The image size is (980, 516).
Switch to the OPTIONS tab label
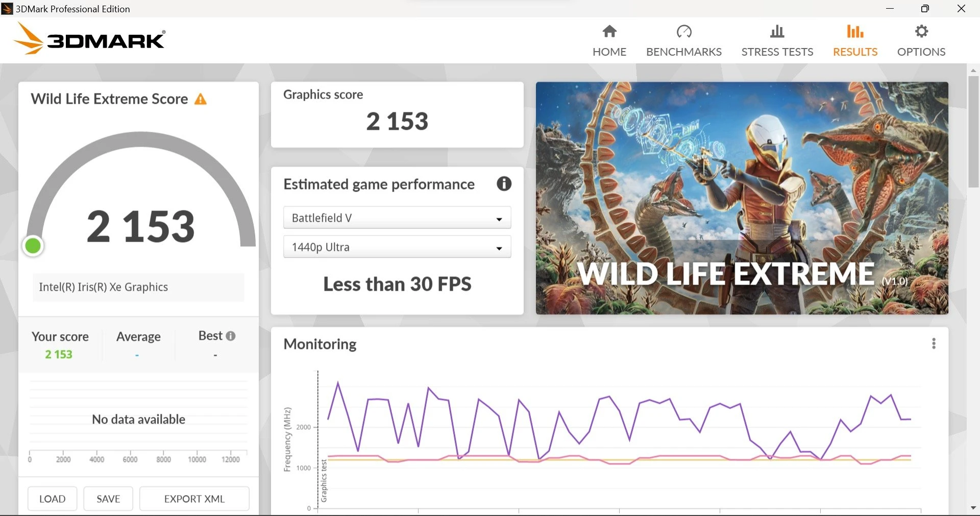click(x=921, y=52)
